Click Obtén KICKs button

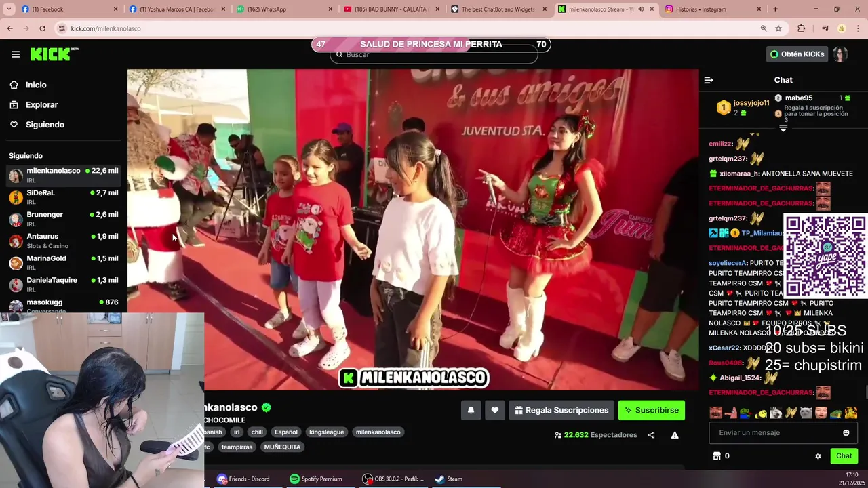tap(797, 54)
